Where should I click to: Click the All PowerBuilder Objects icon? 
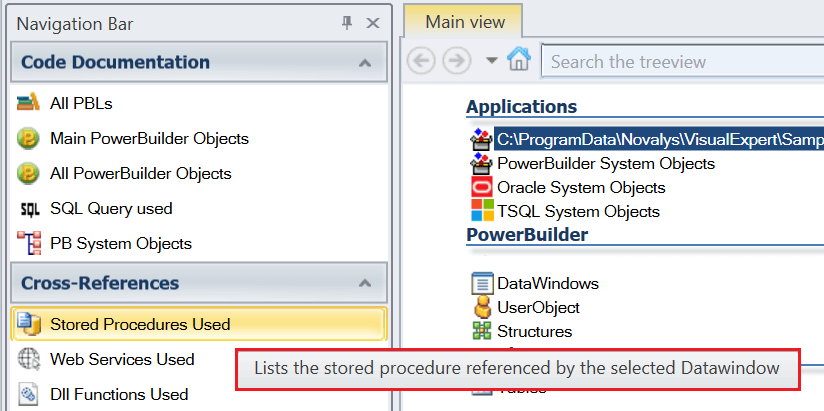coord(28,173)
